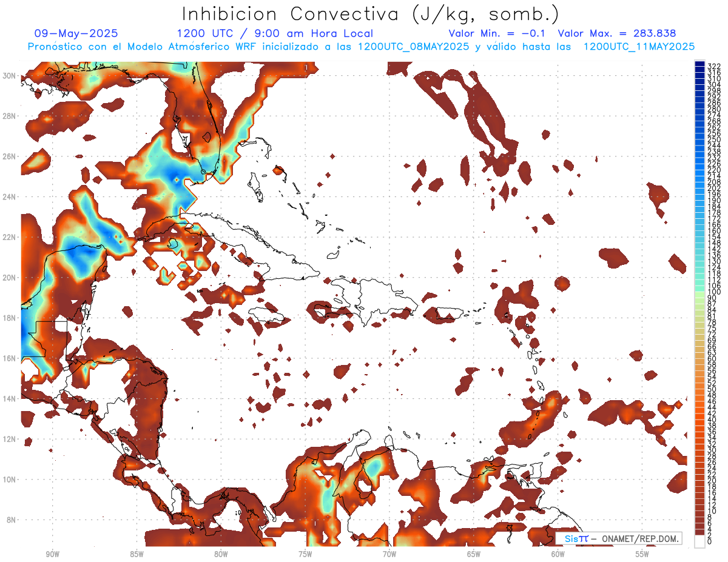Pick the light green swatch beside value 100
728x562 pixels.
coord(699,295)
